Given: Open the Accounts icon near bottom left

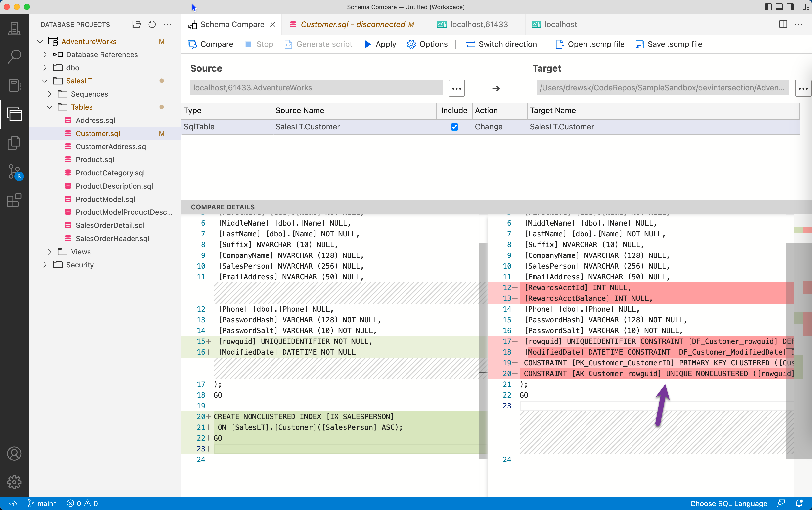Looking at the screenshot, I should pos(14,453).
